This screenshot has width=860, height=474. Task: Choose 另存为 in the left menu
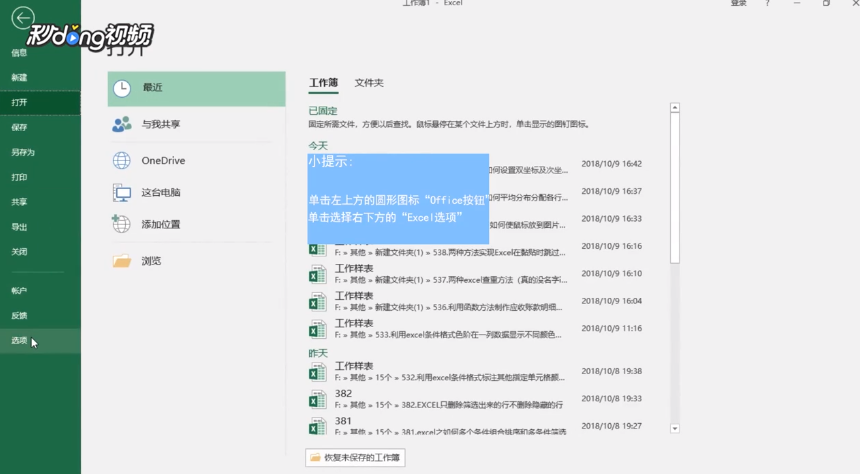pos(23,153)
